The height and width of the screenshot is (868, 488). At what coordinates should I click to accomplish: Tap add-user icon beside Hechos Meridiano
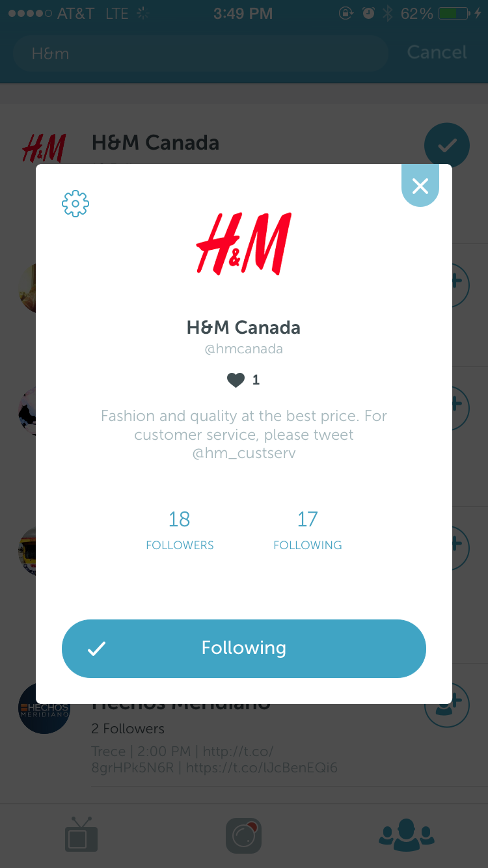click(447, 705)
